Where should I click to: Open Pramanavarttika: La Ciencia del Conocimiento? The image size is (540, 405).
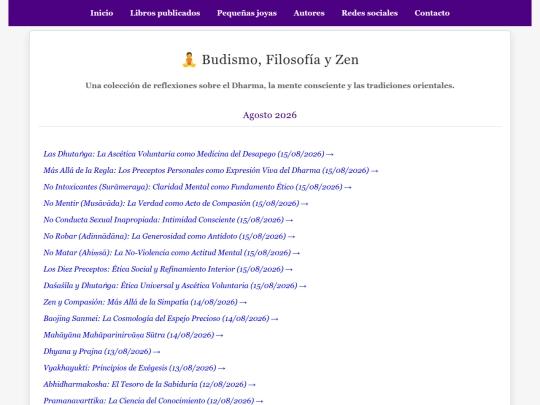[x=153, y=401]
